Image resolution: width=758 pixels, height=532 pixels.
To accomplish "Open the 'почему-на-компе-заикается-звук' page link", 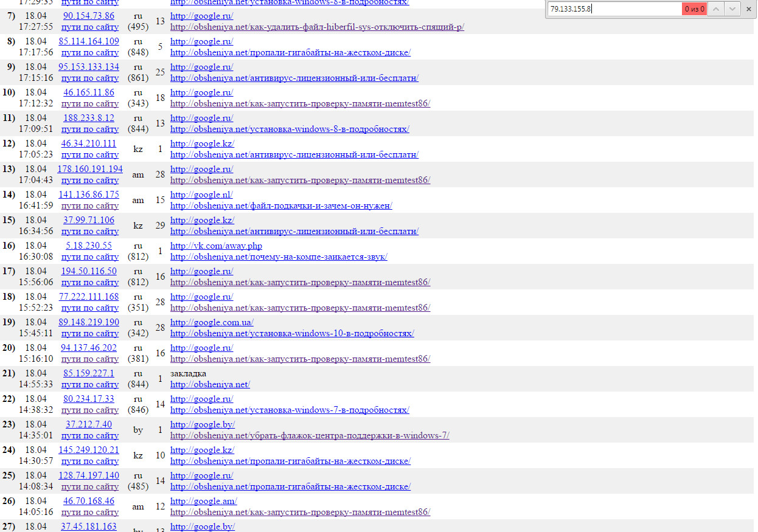I will (279, 257).
